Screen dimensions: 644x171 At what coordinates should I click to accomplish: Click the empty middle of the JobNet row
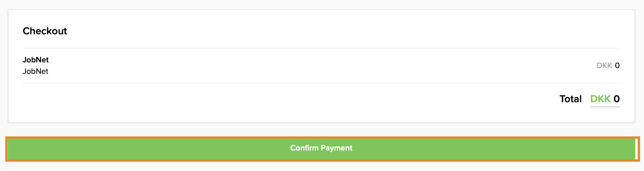click(321, 66)
